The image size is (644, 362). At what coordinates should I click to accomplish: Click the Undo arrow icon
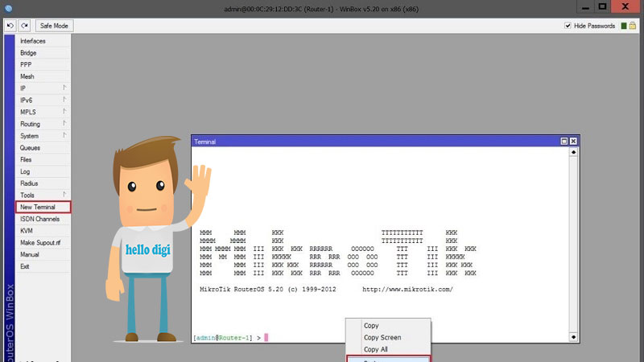tap(10, 26)
